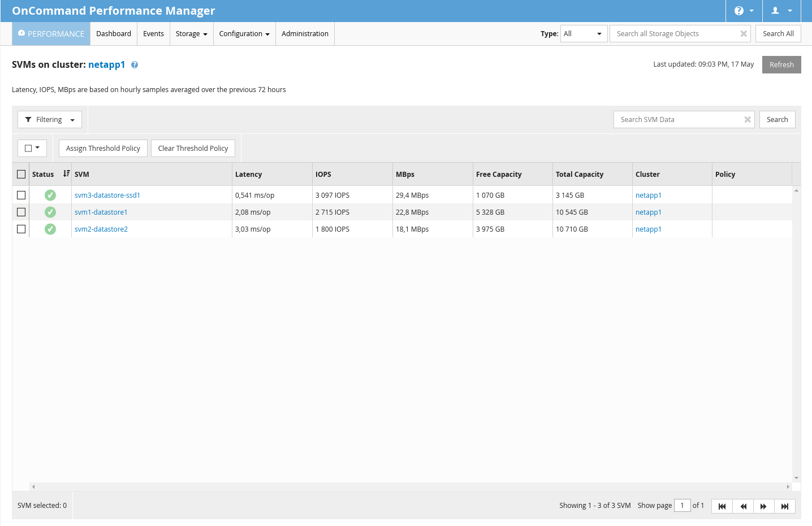Image resolution: width=812 pixels, height=526 pixels.
Task: Click the 2 715 IOPS cell
Action: 352,212
